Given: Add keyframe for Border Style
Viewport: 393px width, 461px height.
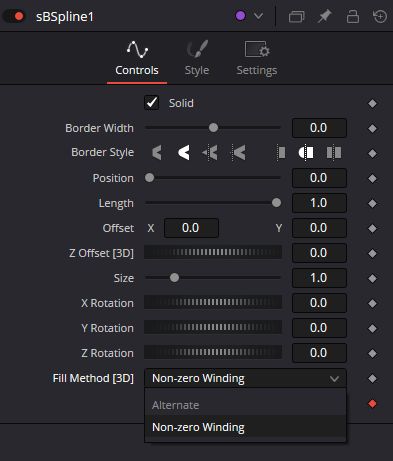Looking at the screenshot, I should [372, 153].
